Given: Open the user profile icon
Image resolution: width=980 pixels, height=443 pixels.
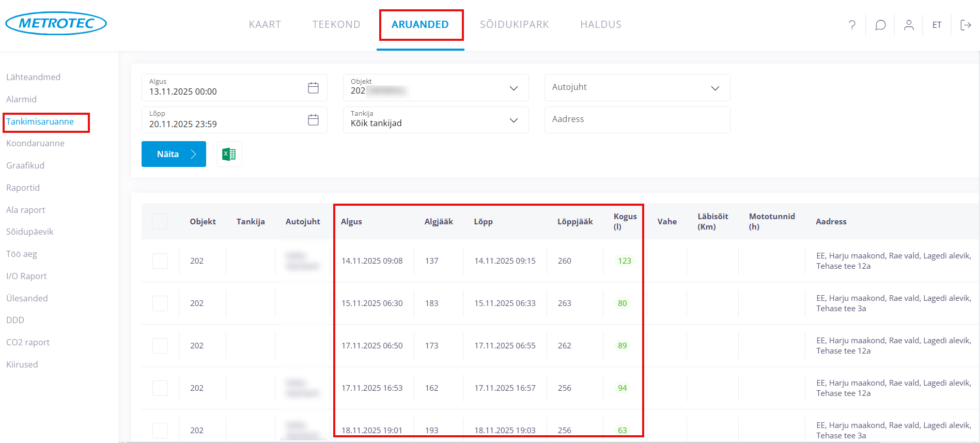Looking at the screenshot, I should pyautogui.click(x=909, y=25).
